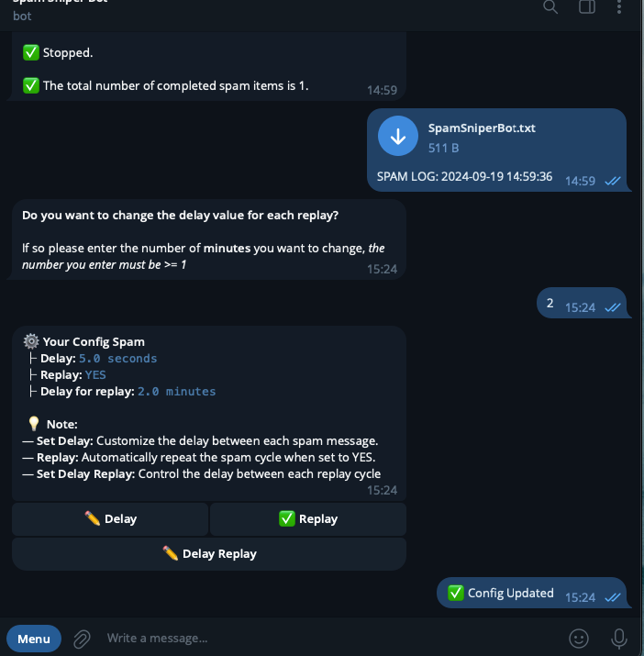The width and height of the screenshot is (644, 656).
Task: Record a voice message with microphone
Action: [x=619, y=638]
